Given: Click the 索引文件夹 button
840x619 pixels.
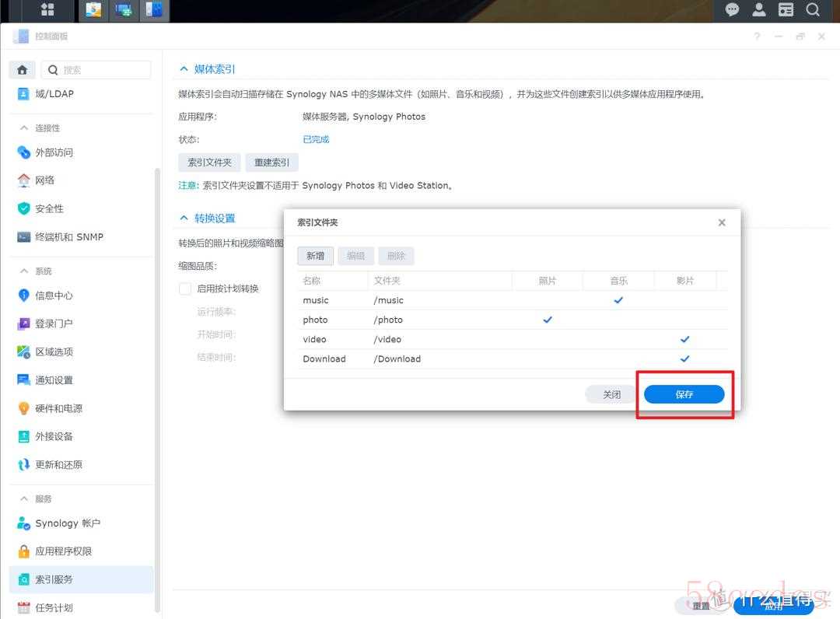Looking at the screenshot, I should click(209, 163).
